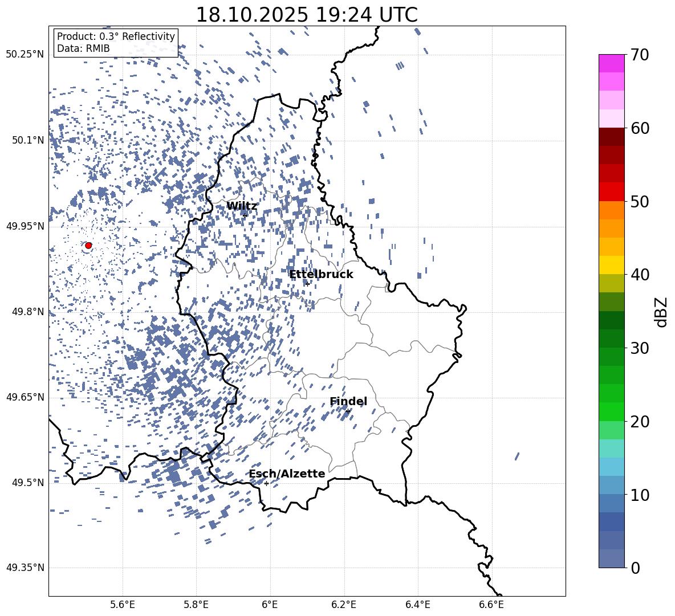The height and width of the screenshot is (616, 675).
Task: Click the colorbar tick value 0
Action: 635,568
